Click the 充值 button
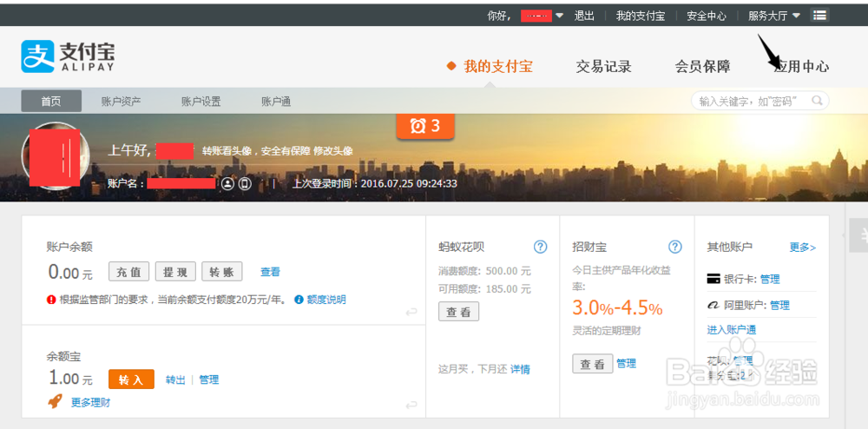 click(x=129, y=272)
